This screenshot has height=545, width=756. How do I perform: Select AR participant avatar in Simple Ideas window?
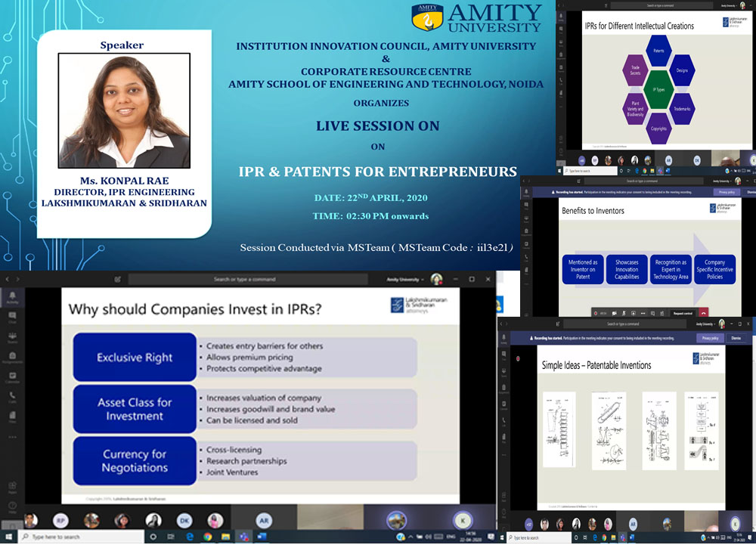(633, 523)
